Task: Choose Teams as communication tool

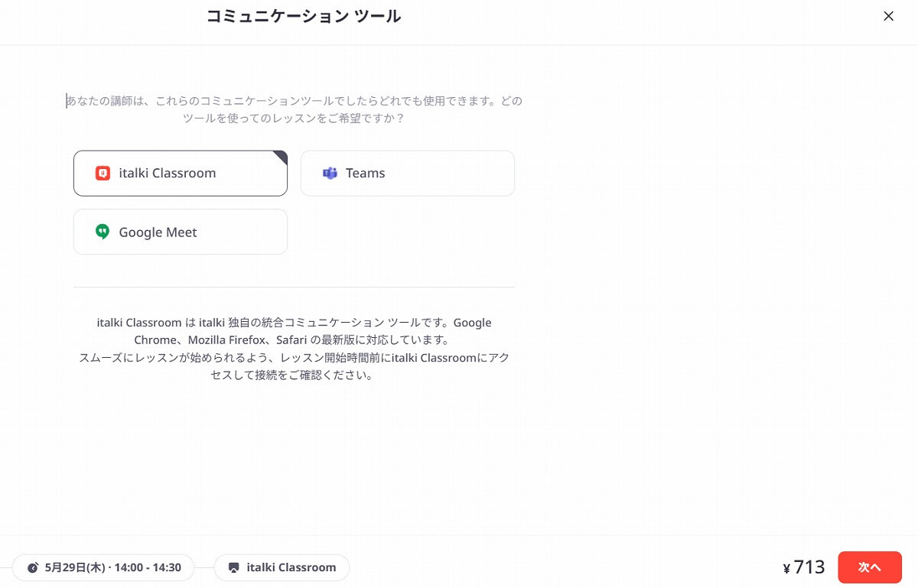Action: (x=408, y=173)
